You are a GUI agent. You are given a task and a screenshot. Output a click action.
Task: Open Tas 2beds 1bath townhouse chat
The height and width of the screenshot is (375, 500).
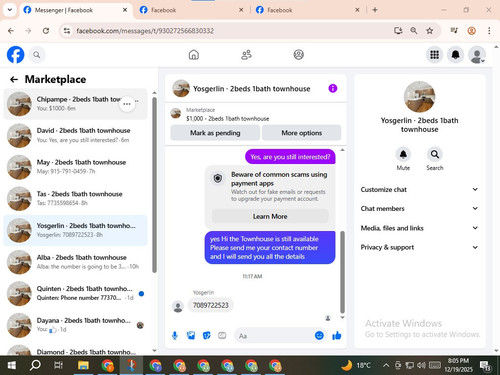(x=75, y=199)
